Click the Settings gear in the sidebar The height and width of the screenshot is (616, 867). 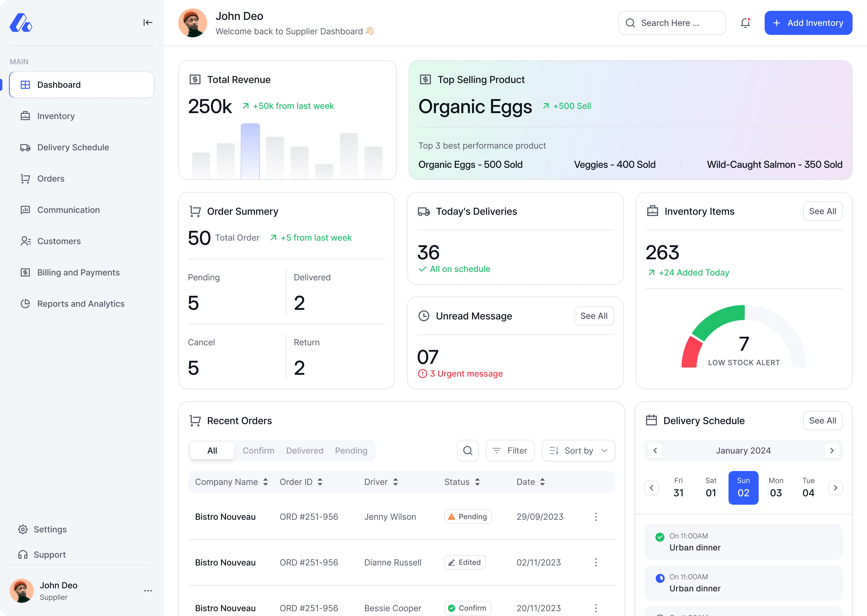pos(23,530)
